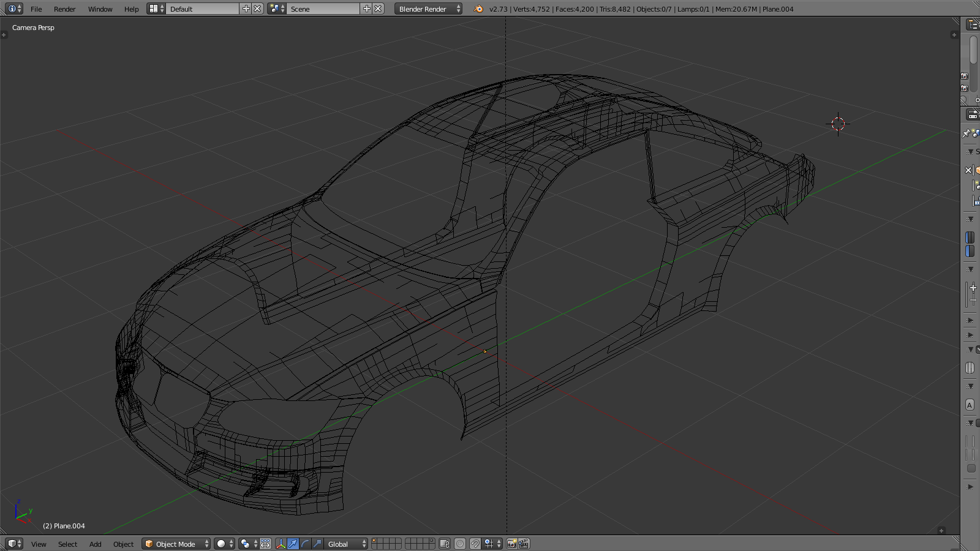Click the Scene name field

pos(323,9)
